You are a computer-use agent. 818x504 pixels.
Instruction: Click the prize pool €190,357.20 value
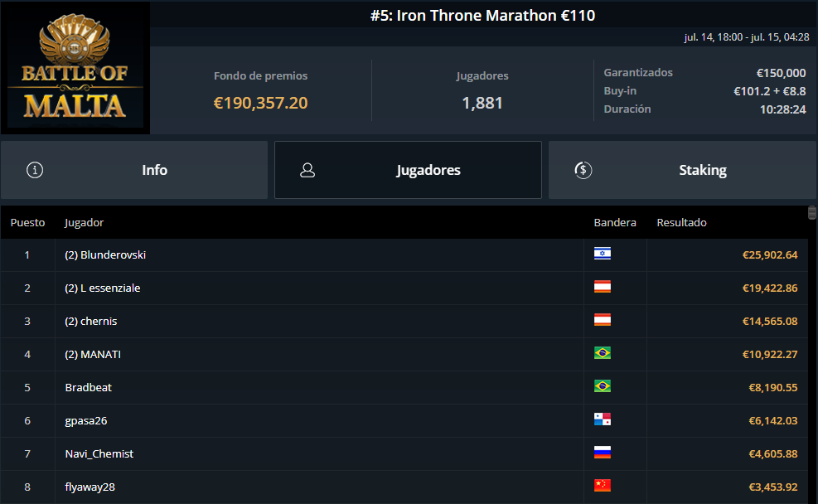[260, 104]
